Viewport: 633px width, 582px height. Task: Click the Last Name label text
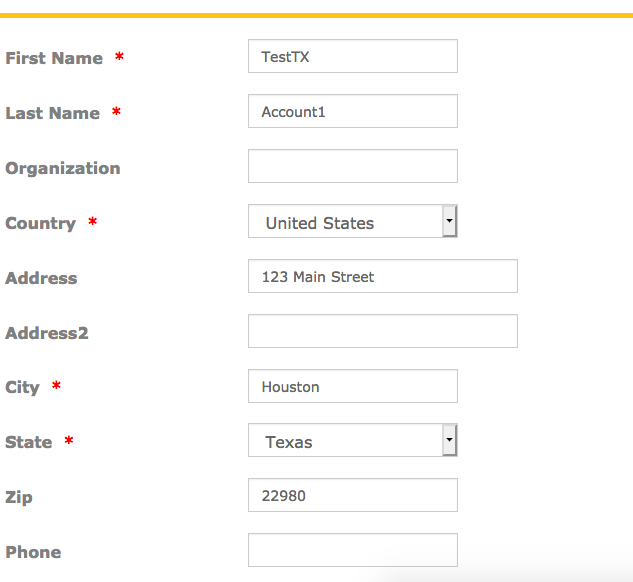click(x=52, y=113)
